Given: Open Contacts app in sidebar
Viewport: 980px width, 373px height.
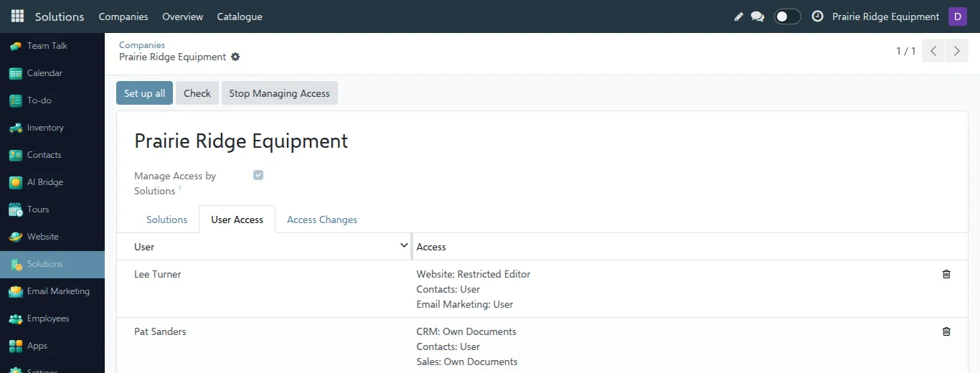Looking at the screenshot, I should pos(52,155).
